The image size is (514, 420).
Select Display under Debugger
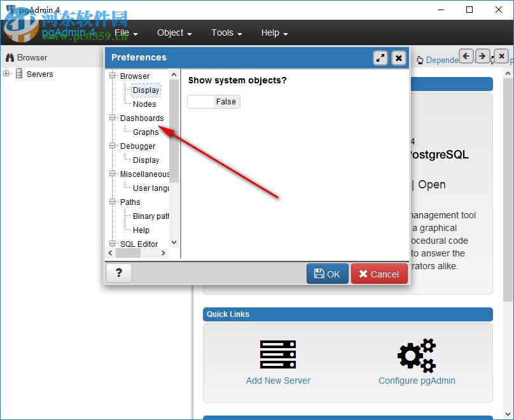(146, 160)
